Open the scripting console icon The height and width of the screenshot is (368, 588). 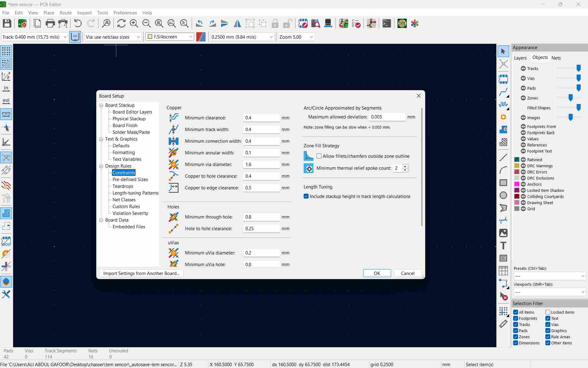tap(386, 23)
